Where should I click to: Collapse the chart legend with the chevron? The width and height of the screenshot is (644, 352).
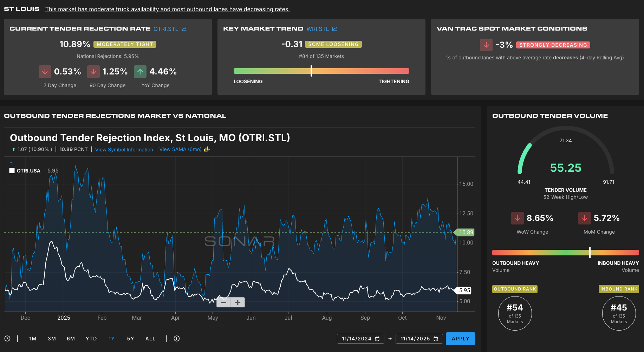click(x=11, y=163)
